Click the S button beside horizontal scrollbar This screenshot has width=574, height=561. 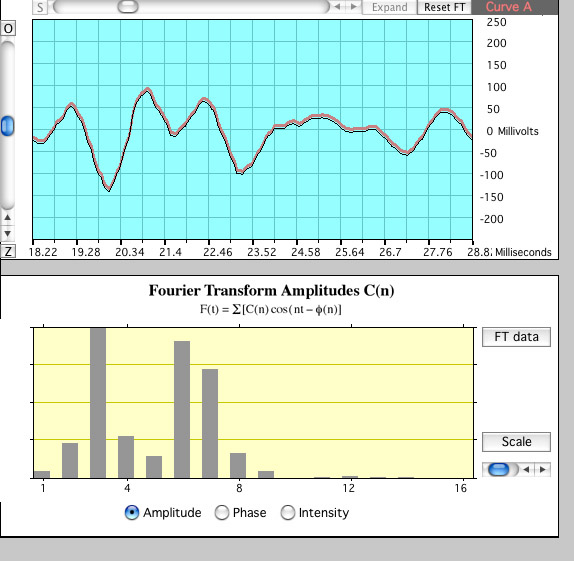[x=40, y=7]
